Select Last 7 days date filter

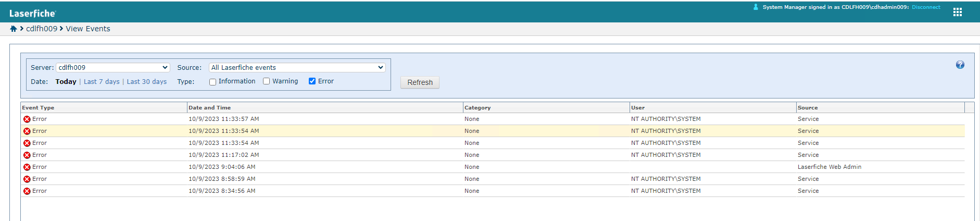coord(102,82)
